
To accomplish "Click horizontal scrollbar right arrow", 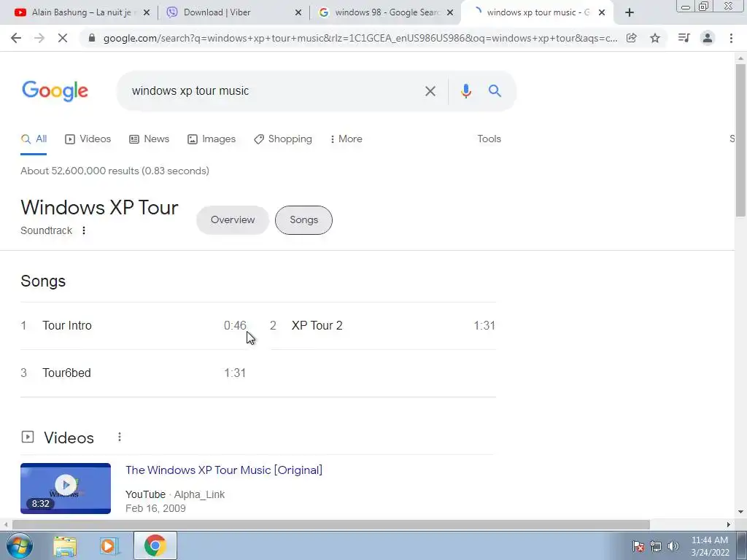I will (728, 524).
